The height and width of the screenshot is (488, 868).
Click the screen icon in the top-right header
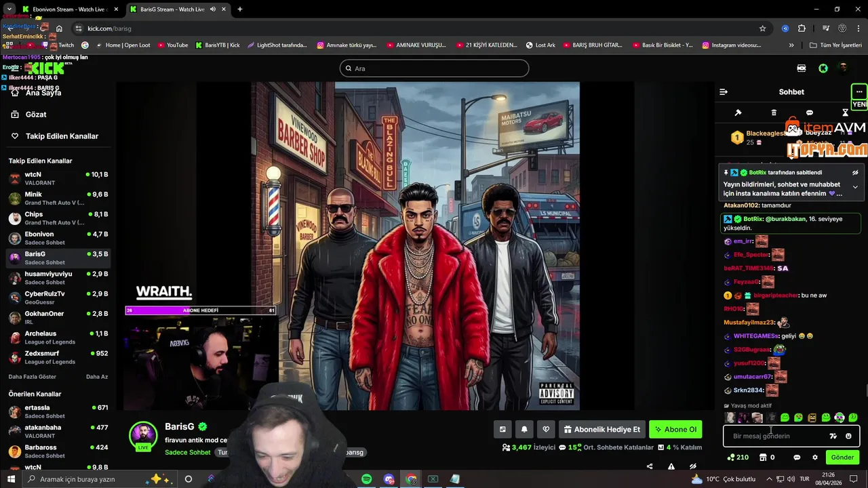802,68
